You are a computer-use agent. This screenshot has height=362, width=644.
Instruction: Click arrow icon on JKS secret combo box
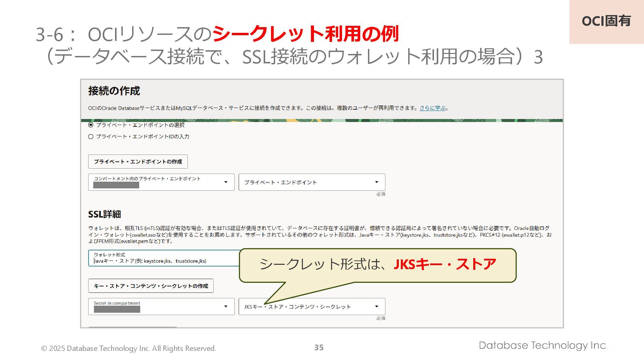pos(376,306)
